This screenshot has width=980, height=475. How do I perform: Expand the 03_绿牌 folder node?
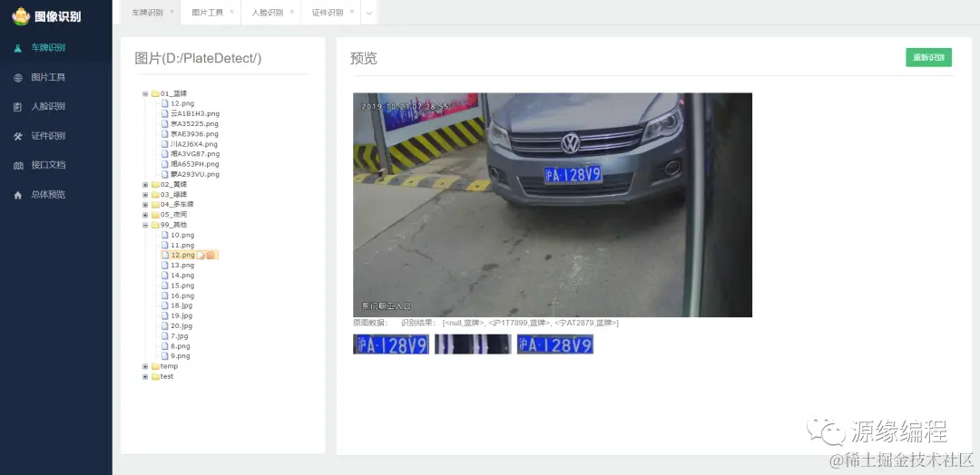tap(145, 195)
